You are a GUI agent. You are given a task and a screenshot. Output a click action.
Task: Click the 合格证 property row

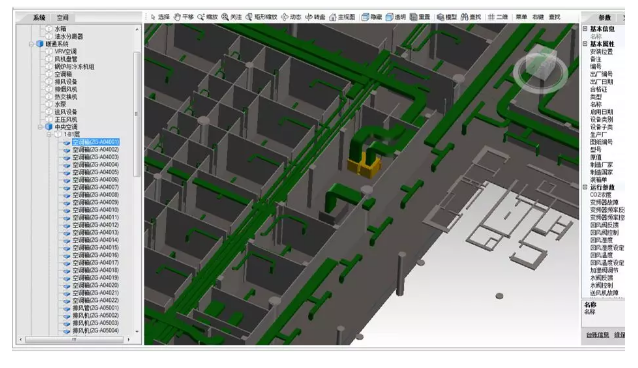[x=599, y=89]
